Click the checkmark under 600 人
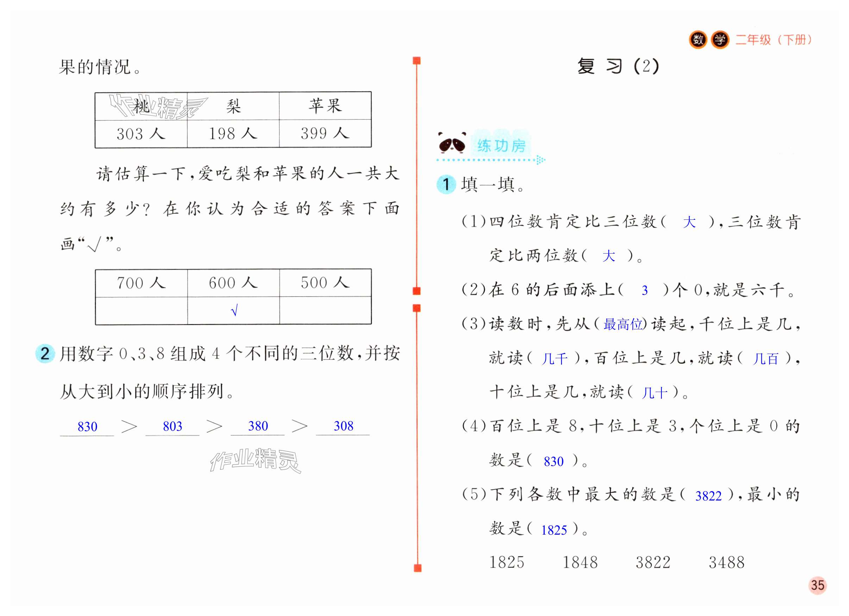The height and width of the screenshot is (616, 849). click(x=234, y=310)
